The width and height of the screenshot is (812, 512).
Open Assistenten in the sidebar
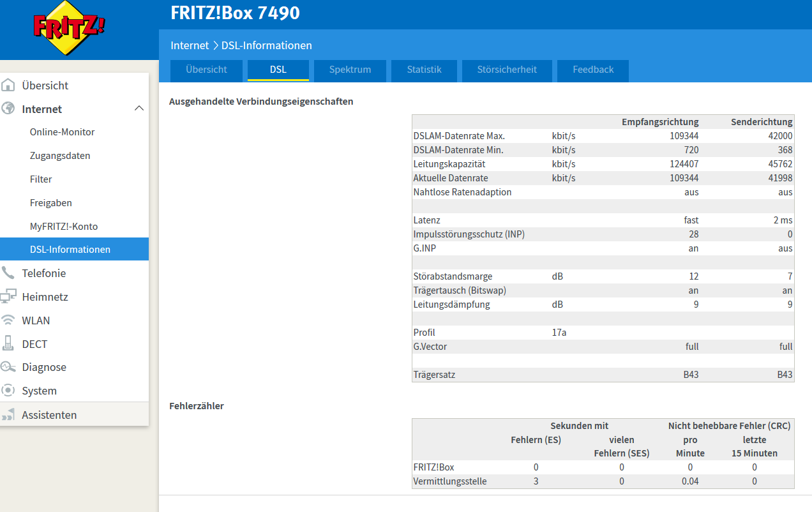[x=49, y=415]
